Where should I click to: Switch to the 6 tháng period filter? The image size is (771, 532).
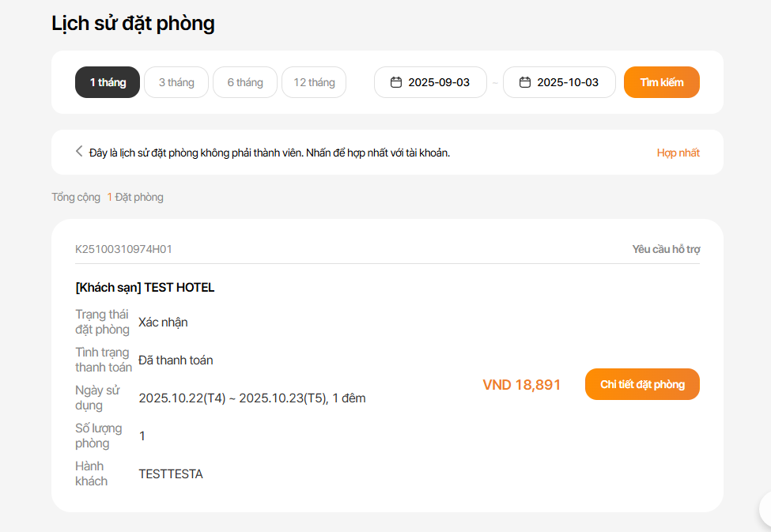click(245, 82)
